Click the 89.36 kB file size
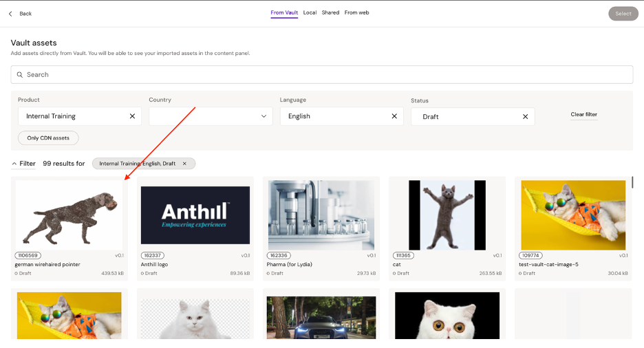 (x=240, y=273)
